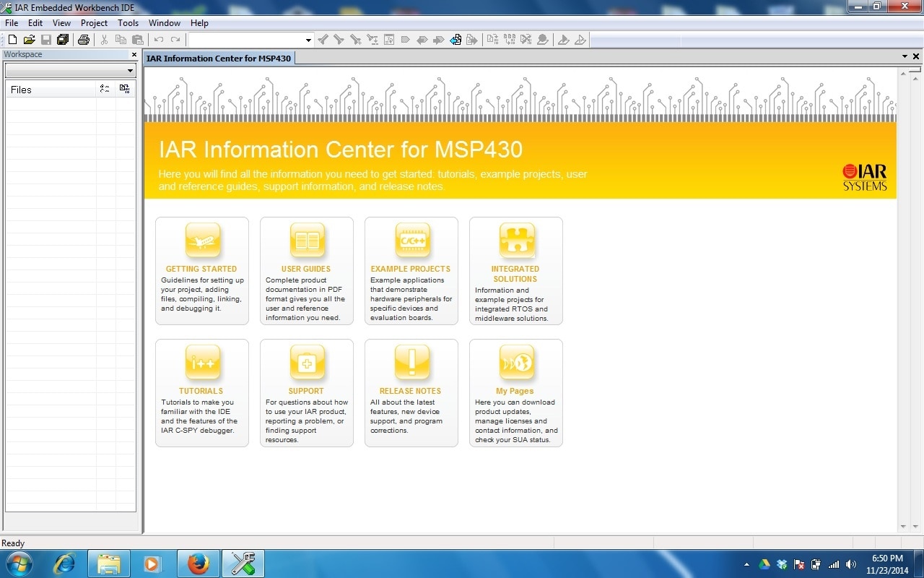The width and height of the screenshot is (924, 578).
Task: Select the IAR Information Center for MSP430 tab
Action: coord(219,58)
